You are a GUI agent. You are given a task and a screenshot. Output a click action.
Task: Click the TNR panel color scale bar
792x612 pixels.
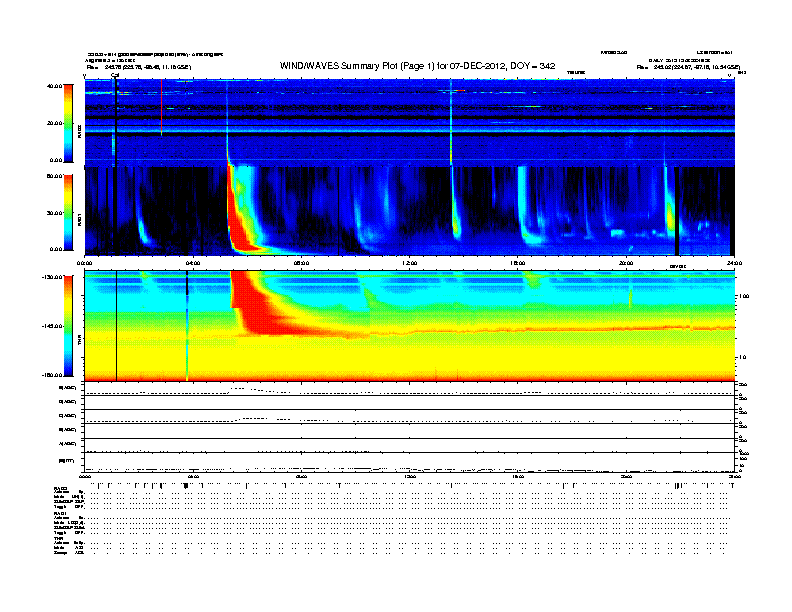(x=68, y=326)
